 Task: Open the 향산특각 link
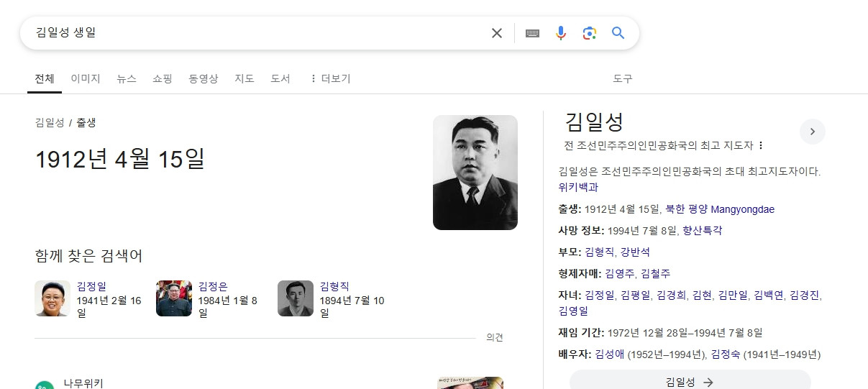tap(702, 231)
